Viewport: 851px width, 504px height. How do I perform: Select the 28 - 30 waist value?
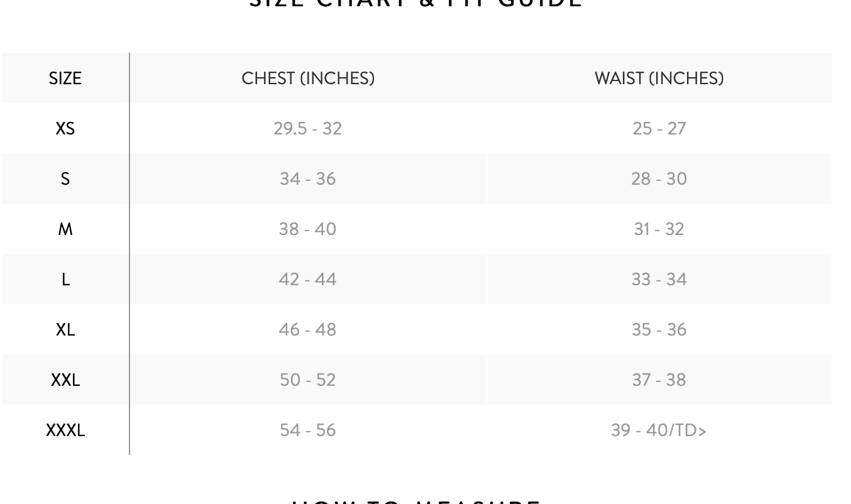click(659, 179)
